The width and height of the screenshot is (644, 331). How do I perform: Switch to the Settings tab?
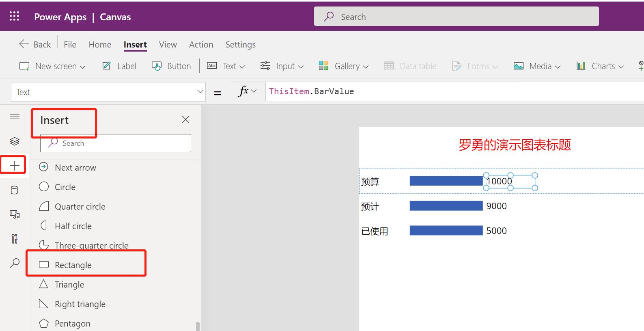point(240,44)
